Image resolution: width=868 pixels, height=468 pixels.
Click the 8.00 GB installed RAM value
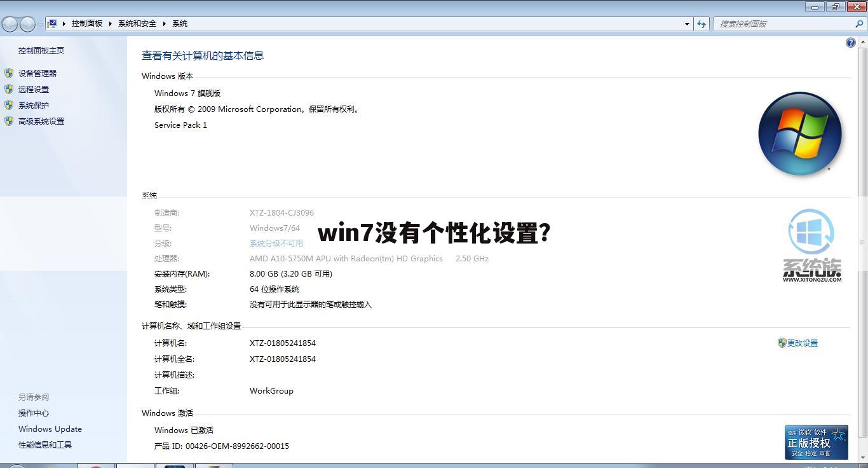291,274
